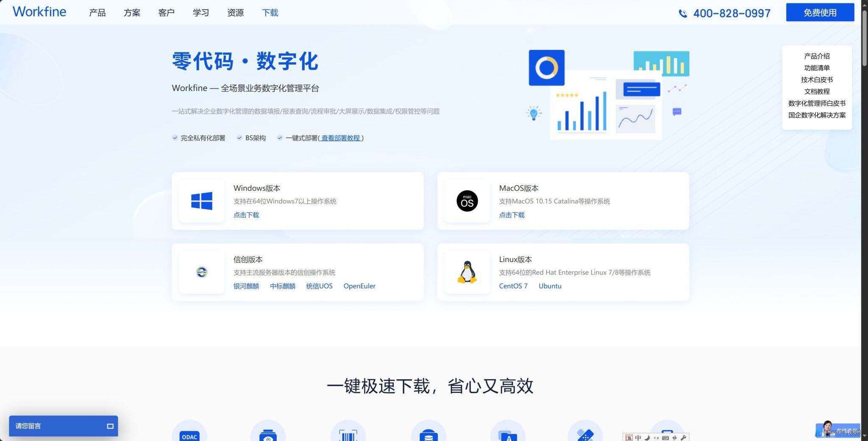The height and width of the screenshot is (441, 868).
Task: Click the Linux版本 title
Action: (x=515, y=259)
